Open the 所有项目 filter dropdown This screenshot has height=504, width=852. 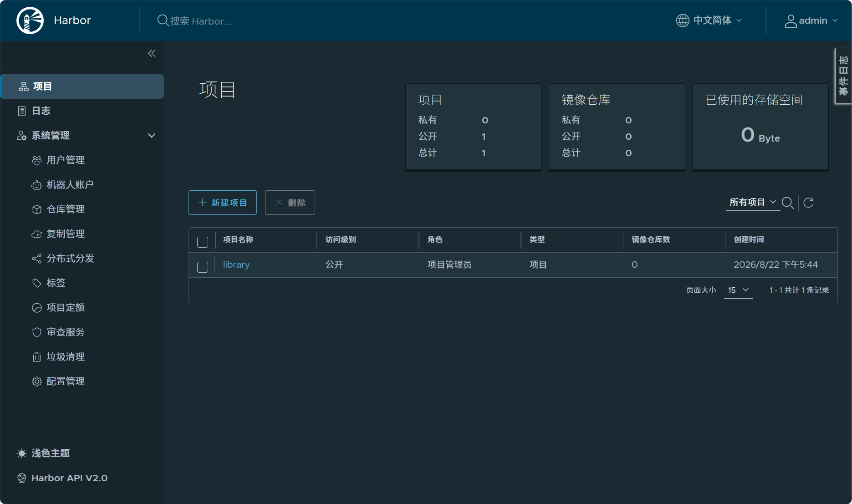[x=752, y=202]
